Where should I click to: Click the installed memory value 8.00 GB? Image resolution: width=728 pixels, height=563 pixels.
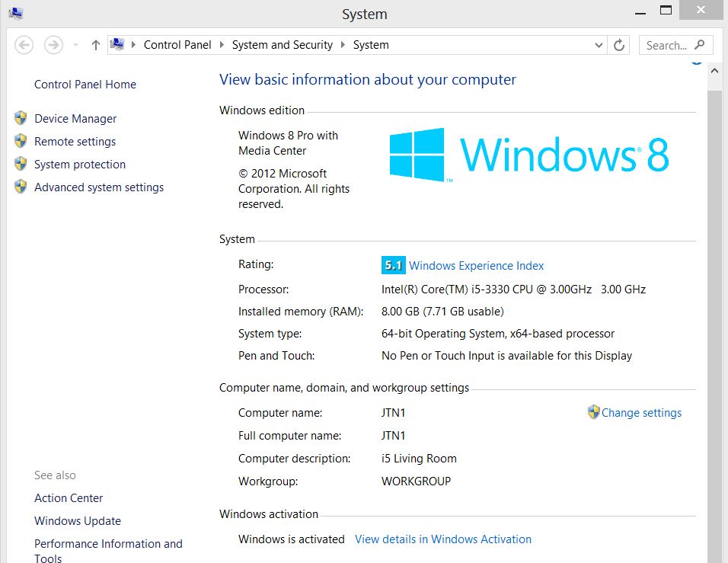pyautogui.click(x=442, y=312)
